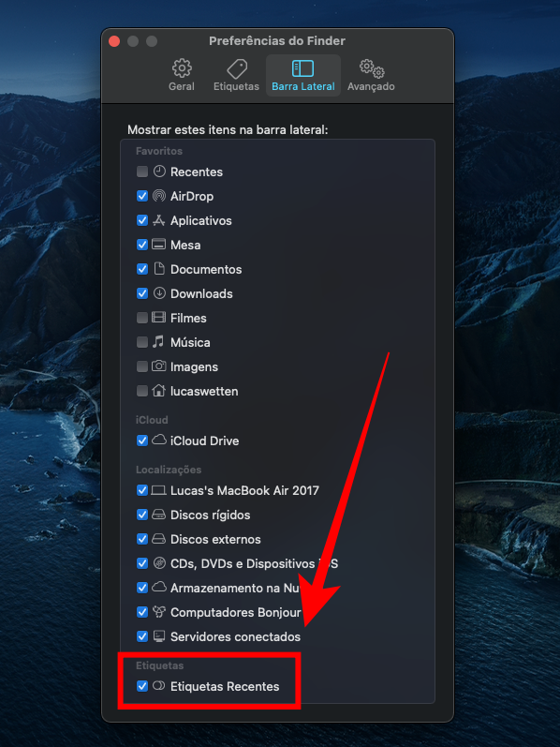Click the Downloads arrow circle icon
Viewport: 560px width, 747px height.
(x=159, y=293)
